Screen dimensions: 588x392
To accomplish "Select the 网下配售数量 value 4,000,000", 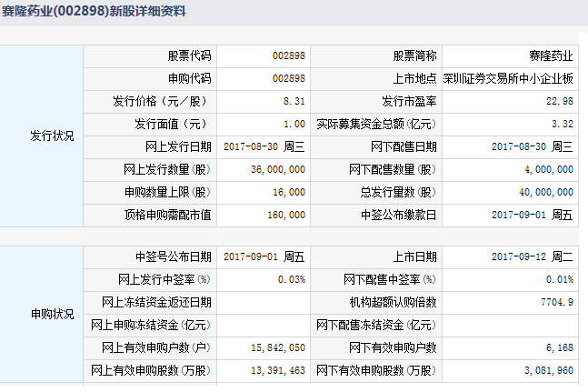I will 546,169.
